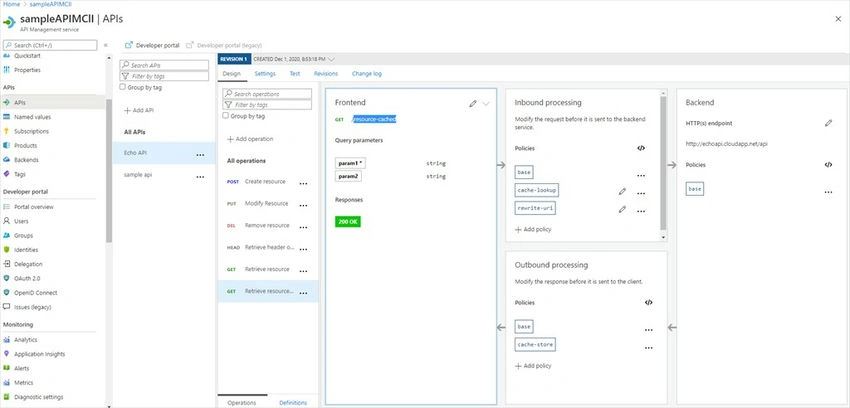Open Analytics under Monitoring
Screen dimensions: 850x408
click(x=25, y=340)
